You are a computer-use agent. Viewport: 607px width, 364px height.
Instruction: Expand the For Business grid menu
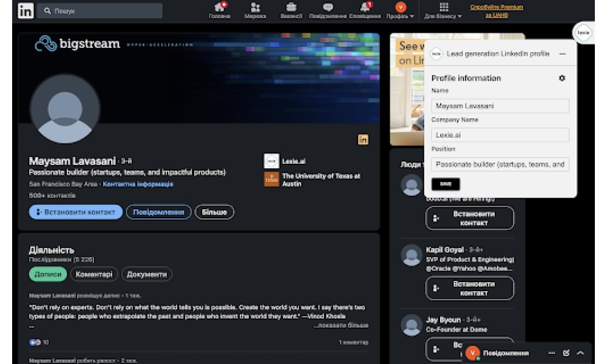coord(443,10)
